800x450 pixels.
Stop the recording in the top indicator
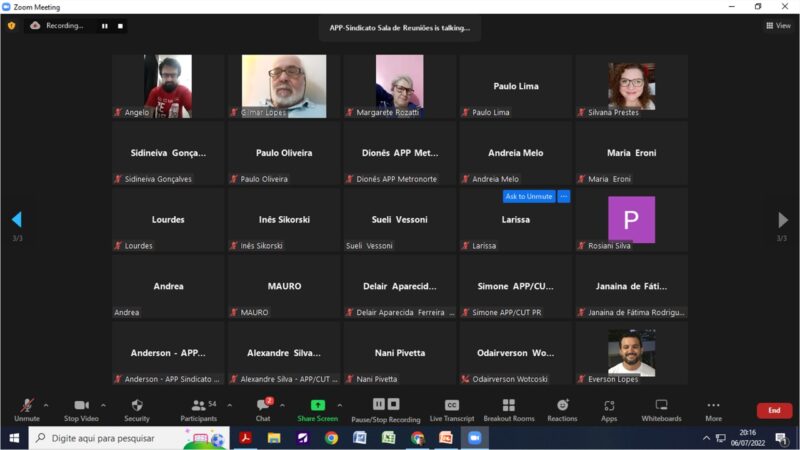tap(121, 26)
